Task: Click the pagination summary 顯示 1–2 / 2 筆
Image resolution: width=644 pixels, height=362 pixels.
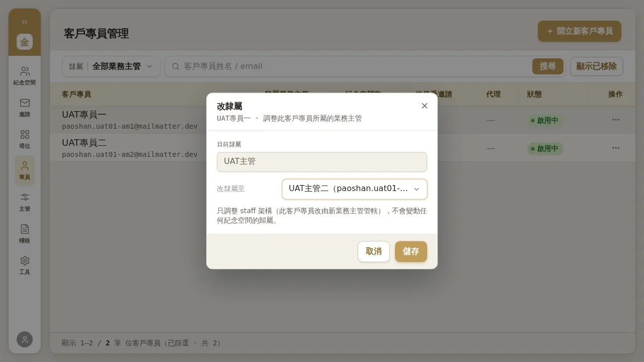Action: [x=91, y=343]
